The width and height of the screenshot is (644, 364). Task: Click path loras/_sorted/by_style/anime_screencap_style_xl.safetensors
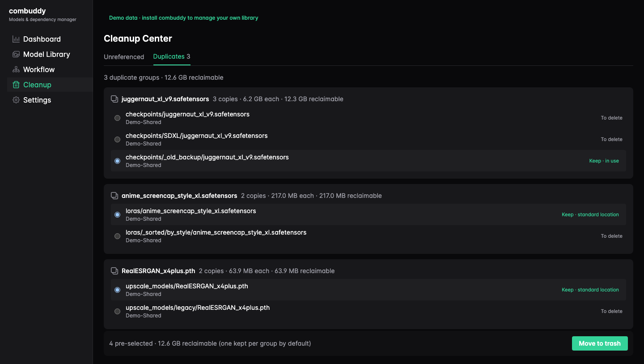click(x=216, y=232)
